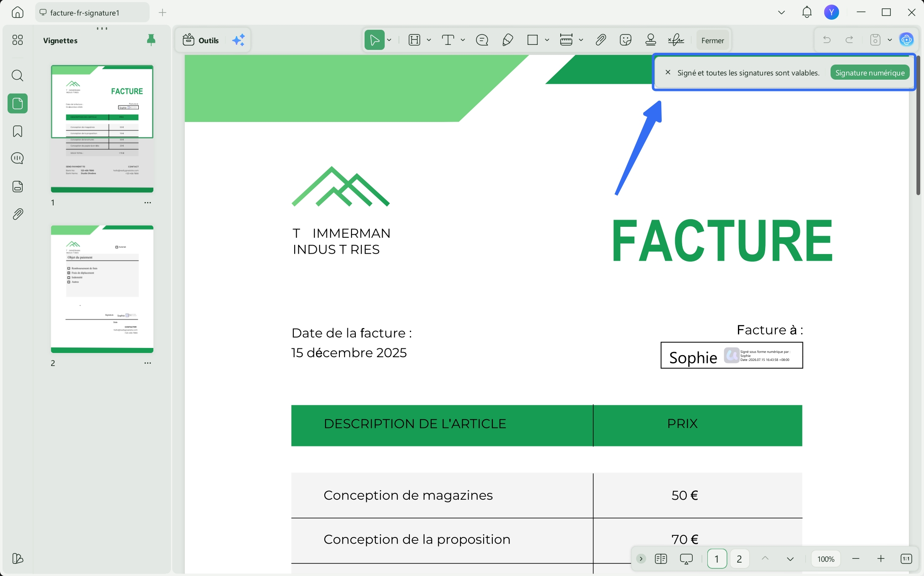Select the facture-fr-signature1 tab
The width and height of the screenshot is (924, 576).
(x=92, y=13)
